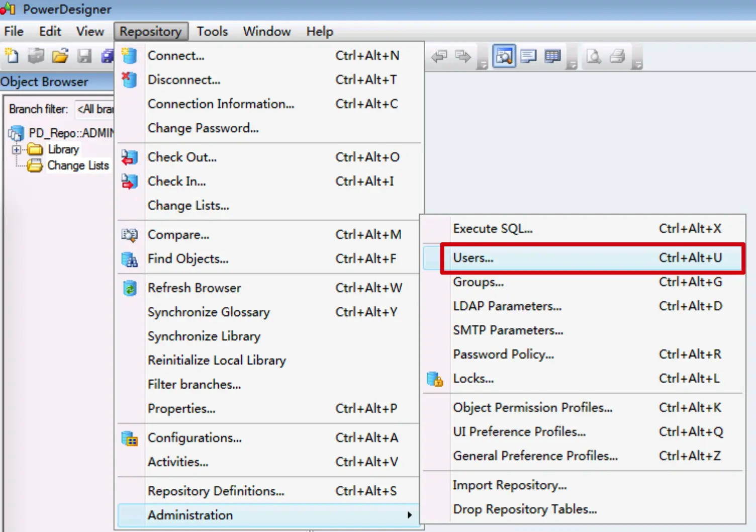
Task: Click the Change Lists folder icon
Action: pos(35,165)
